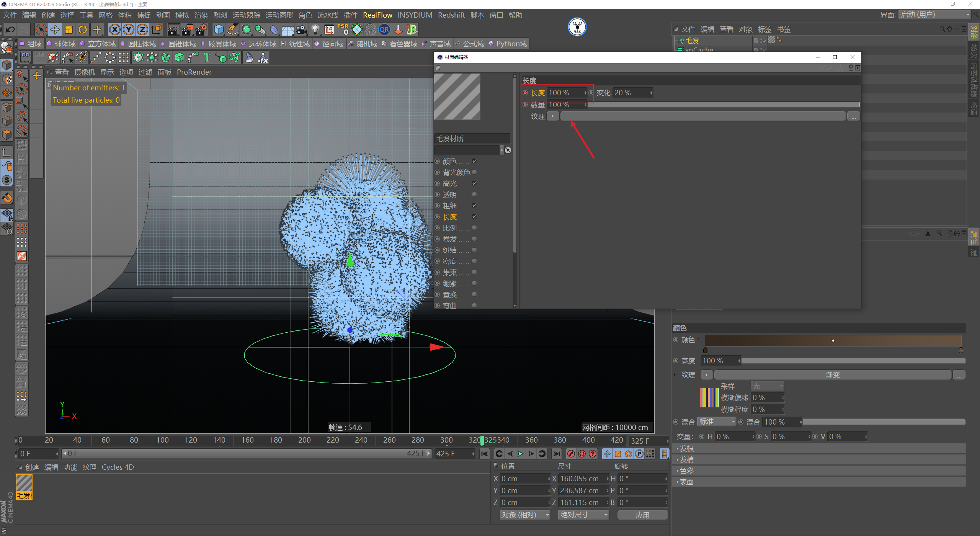The height and width of the screenshot is (536, 980).
Task: Disable the 高光 channel checkbox
Action: click(474, 183)
